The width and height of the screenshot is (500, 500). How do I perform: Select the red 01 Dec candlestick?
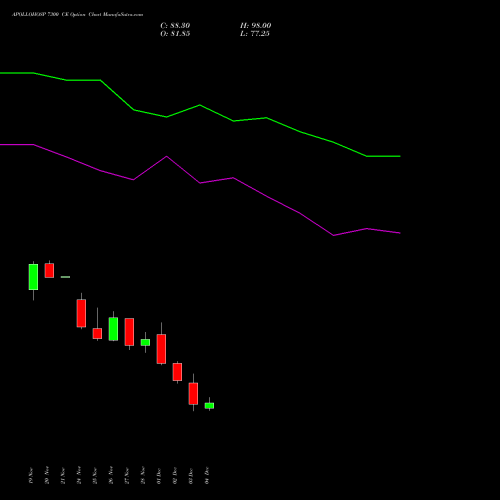click(x=161, y=349)
